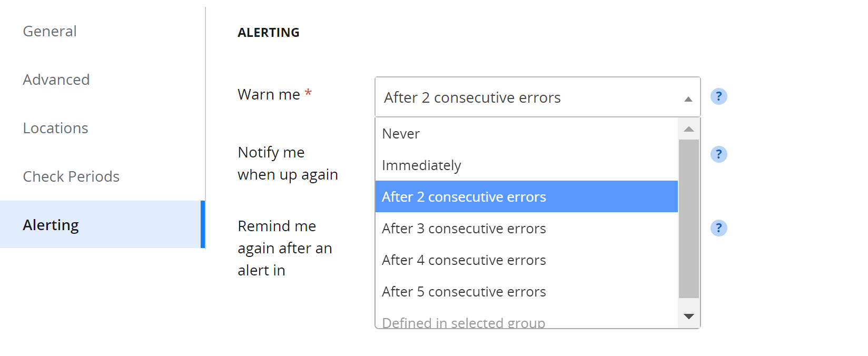The image size is (868, 356).
Task: Click the dropdown list scroll down arrow
Action: [688, 317]
